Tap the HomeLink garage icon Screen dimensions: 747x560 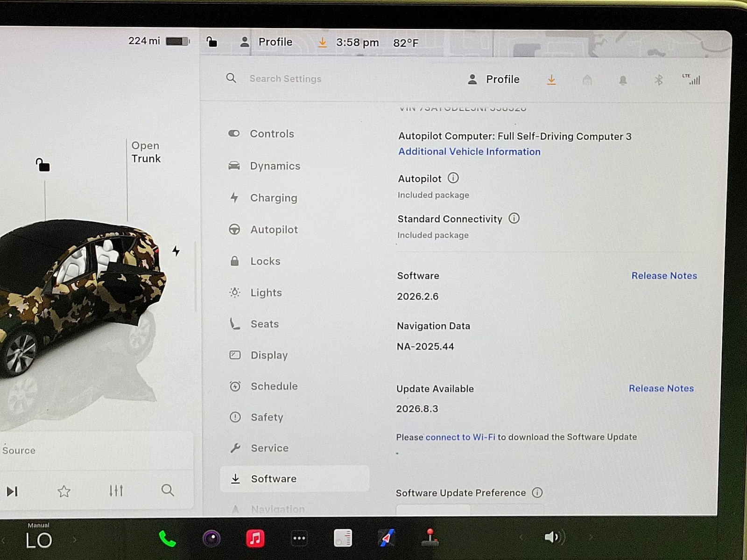587,80
